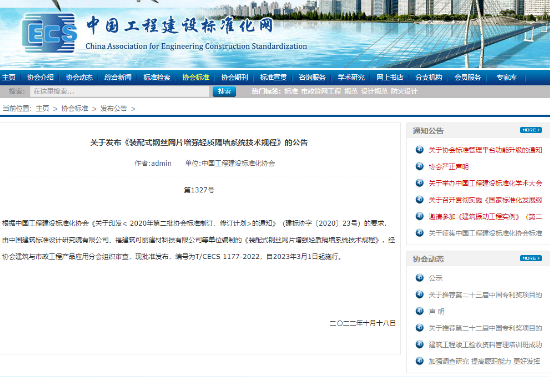This screenshot has height=377, width=550.
Task: Open the 声 明 news link
Action: click(x=436, y=311)
